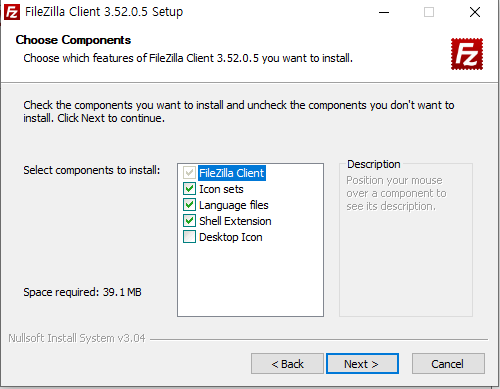Select the Language files component label
This screenshot has height=389, width=500.
pyautogui.click(x=234, y=205)
